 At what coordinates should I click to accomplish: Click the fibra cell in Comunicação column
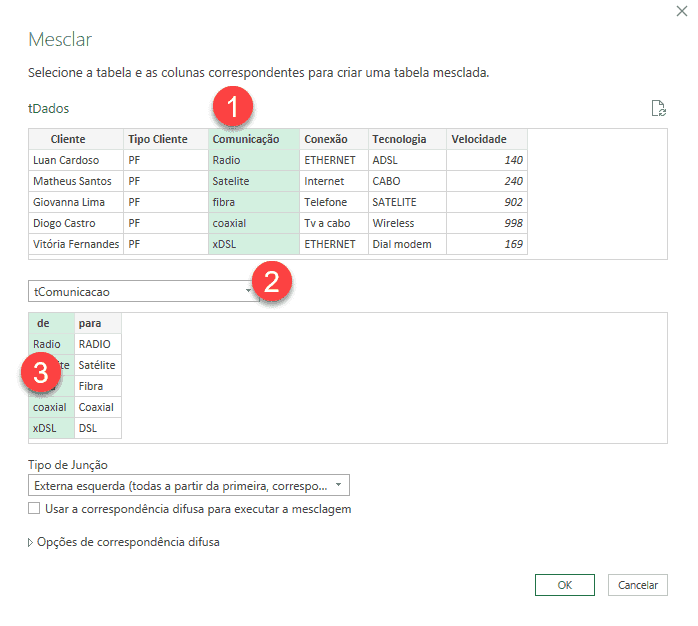tap(254, 202)
